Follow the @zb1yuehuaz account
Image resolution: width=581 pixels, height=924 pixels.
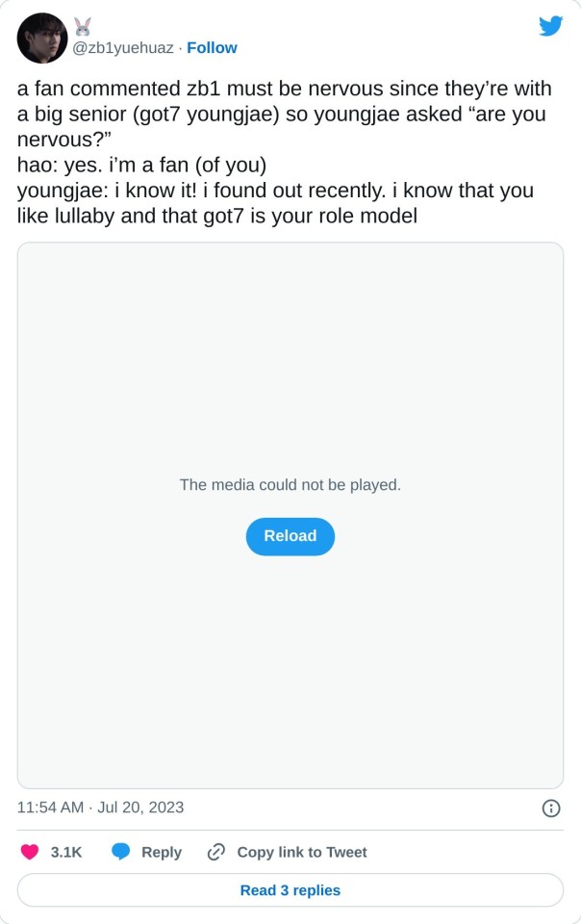pos(212,48)
